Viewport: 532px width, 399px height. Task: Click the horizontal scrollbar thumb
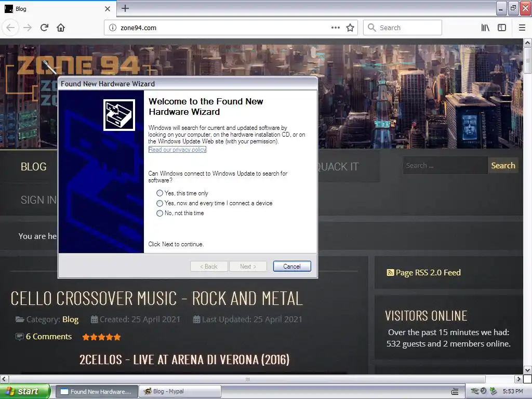point(247,379)
